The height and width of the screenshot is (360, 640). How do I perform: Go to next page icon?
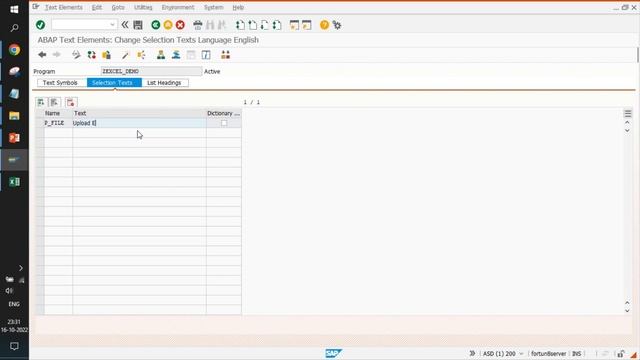point(265,25)
